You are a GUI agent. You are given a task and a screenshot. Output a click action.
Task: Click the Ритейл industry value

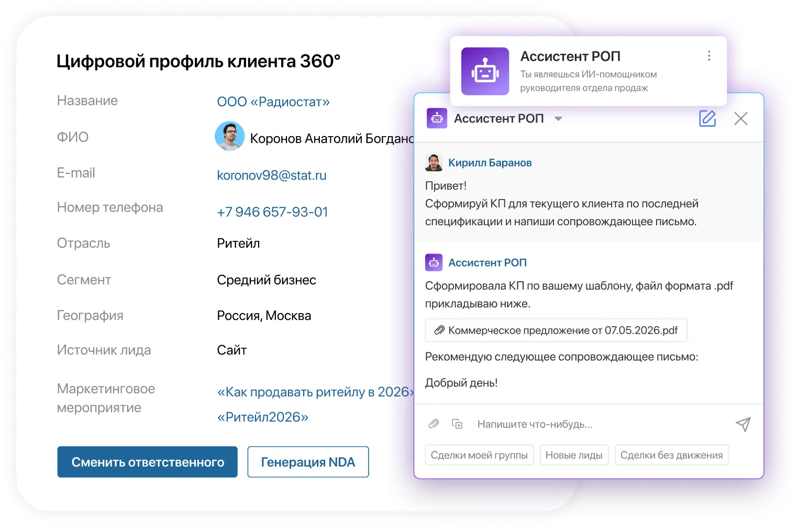tap(238, 243)
